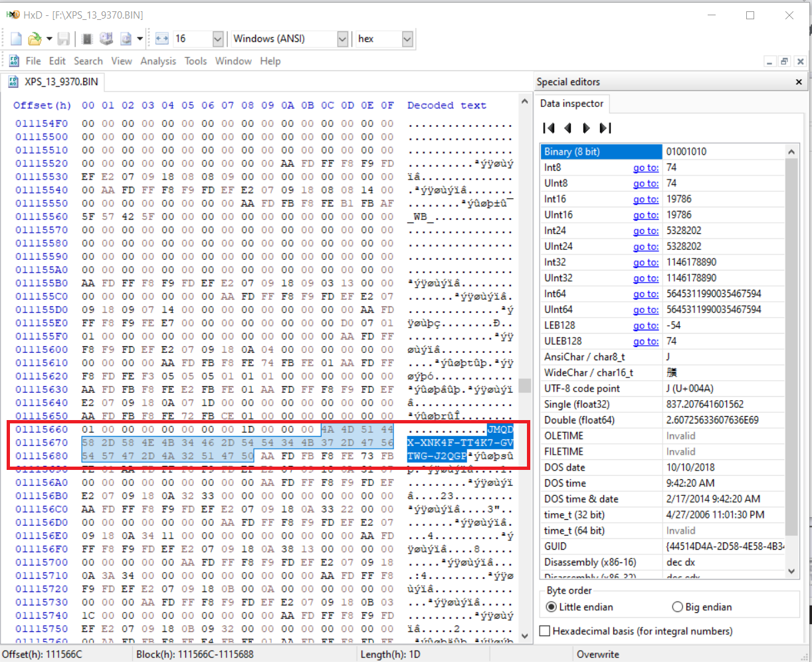Click the Open disk image icon
The image size is (812, 662).
[126, 39]
